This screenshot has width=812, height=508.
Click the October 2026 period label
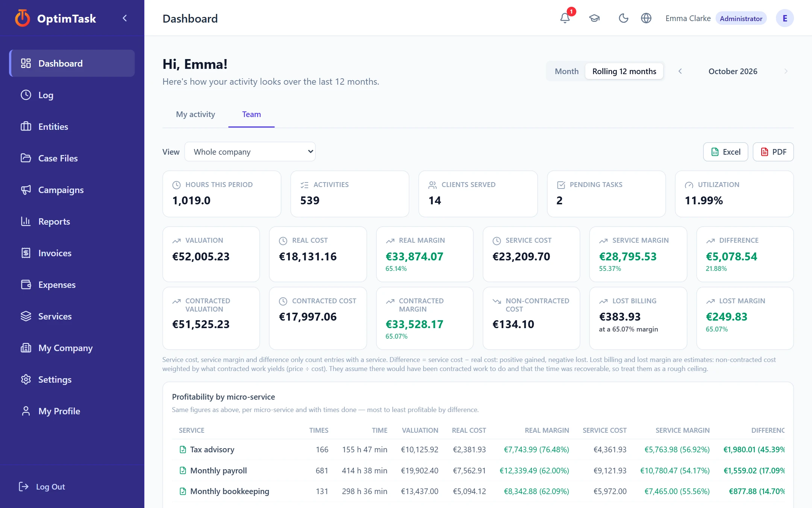733,71
